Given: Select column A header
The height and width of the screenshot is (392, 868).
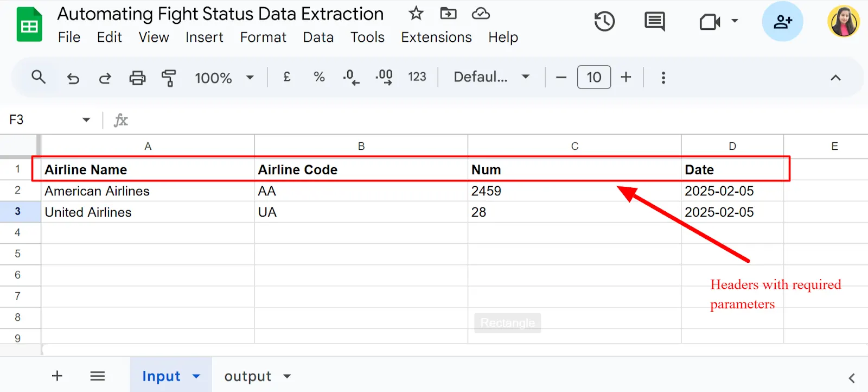Looking at the screenshot, I should (148, 146).
